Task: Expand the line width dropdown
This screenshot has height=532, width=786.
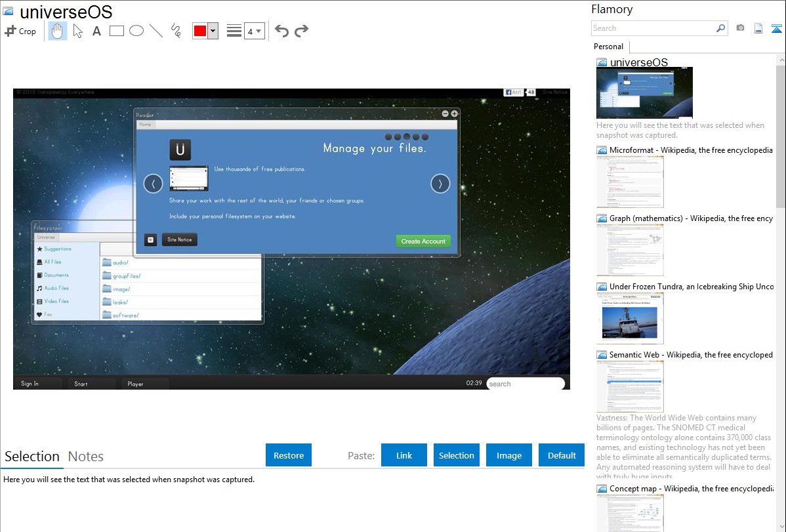Action: tap(254, 31)
